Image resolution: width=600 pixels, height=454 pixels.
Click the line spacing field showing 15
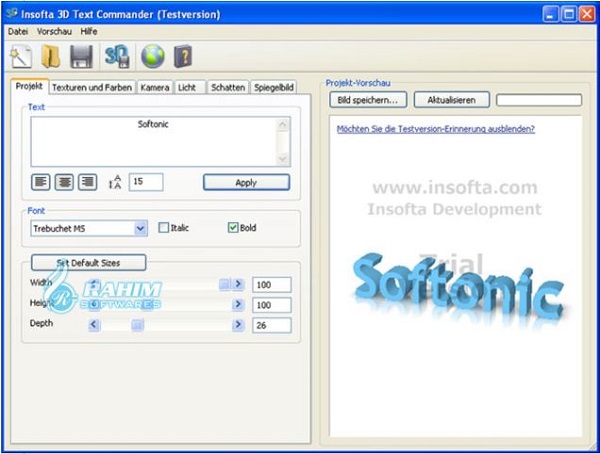click(146, 182)
